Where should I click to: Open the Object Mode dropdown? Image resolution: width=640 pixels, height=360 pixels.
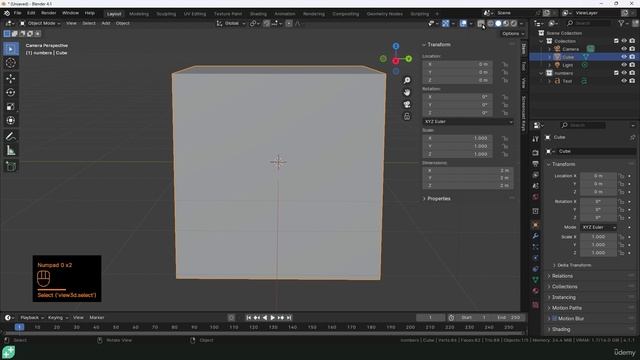pos(40,24)
